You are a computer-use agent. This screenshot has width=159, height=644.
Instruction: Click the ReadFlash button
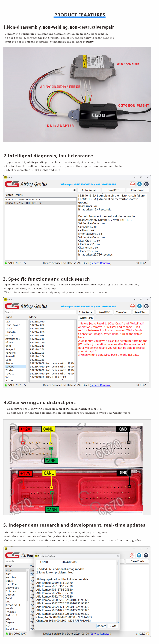[140, 312]
